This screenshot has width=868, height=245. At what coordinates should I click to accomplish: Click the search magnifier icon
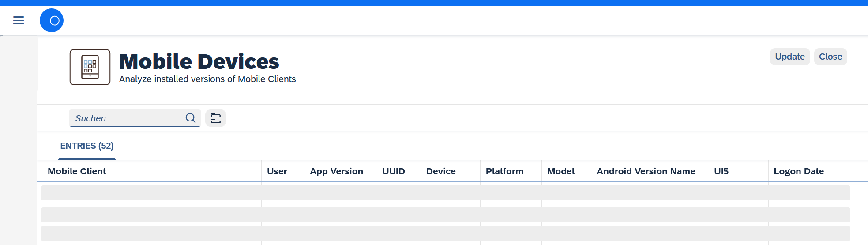click(x=191, y=118)
